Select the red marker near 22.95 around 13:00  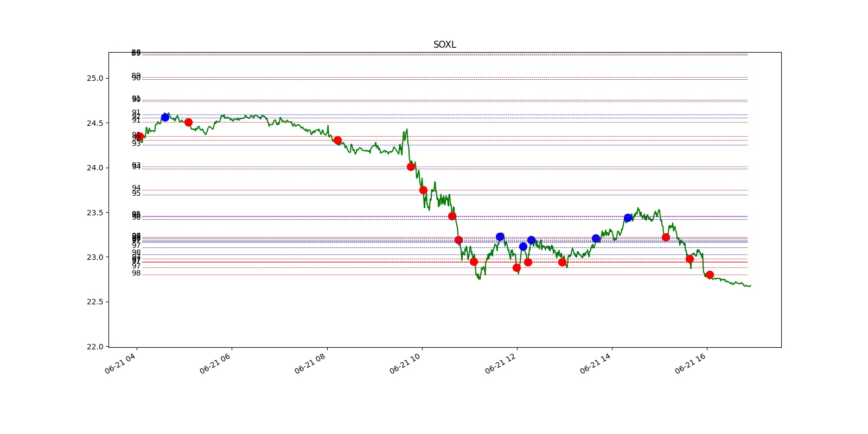pyautogui.click(x=562, y=262)
